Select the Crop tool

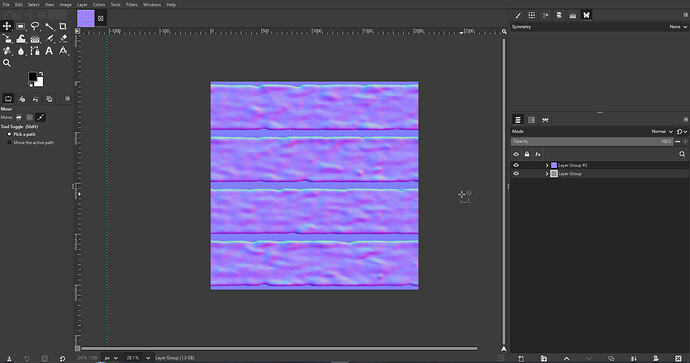pyautogui.click(x=63, y=26)
